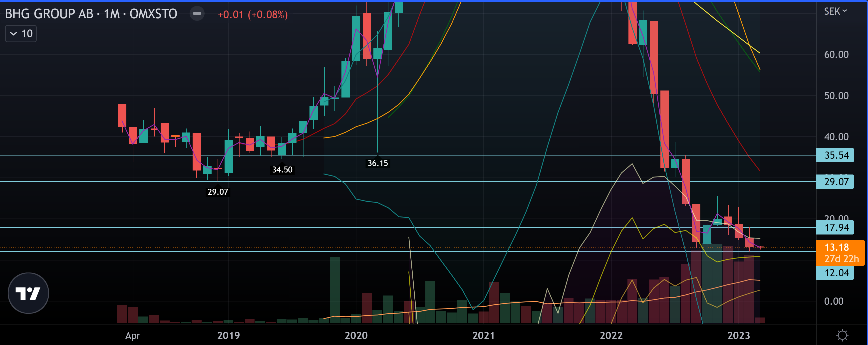
Task: Click the 2022 time axis label
Action: pyautogui.click(x=611, y=335)
